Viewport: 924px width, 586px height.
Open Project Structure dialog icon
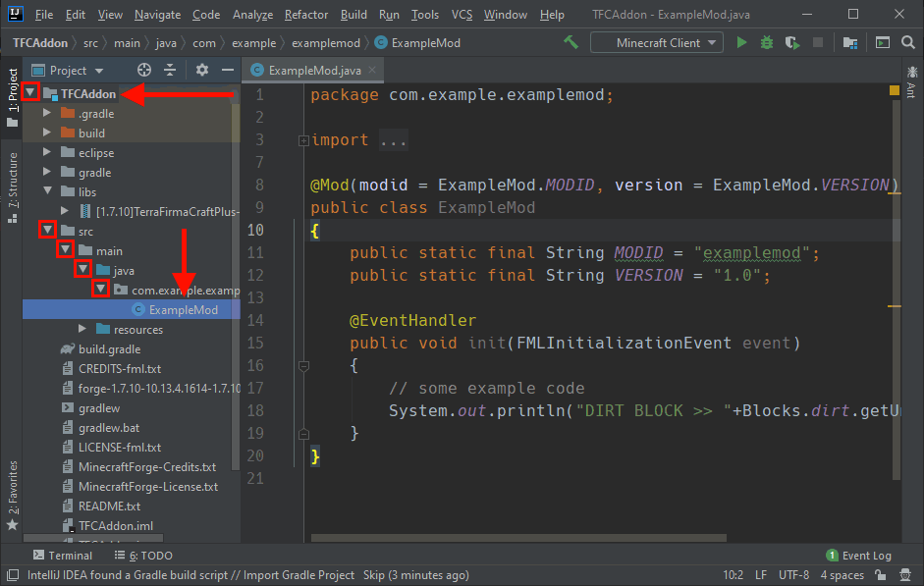tap(849, 42)
